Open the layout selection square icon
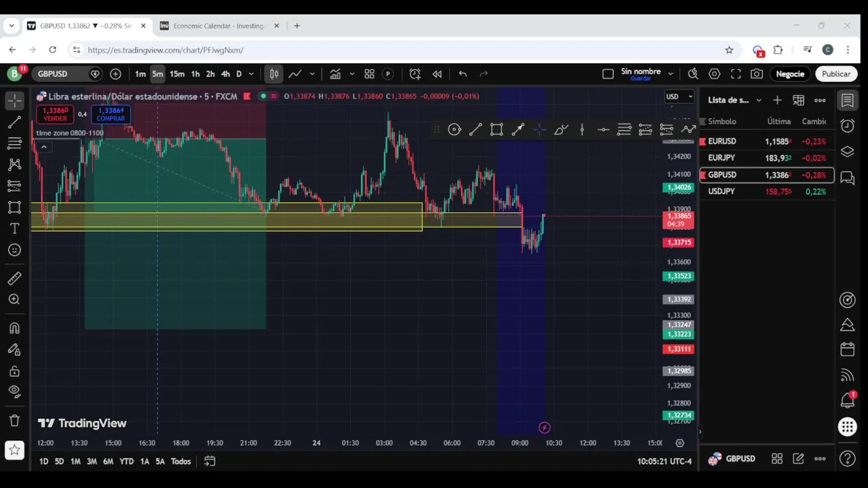868x488 pixels. tap(608, 74)
